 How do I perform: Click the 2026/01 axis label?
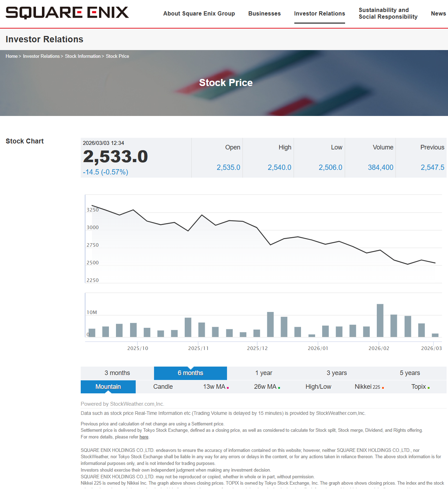pyautogui.click(x=318, y=348)
